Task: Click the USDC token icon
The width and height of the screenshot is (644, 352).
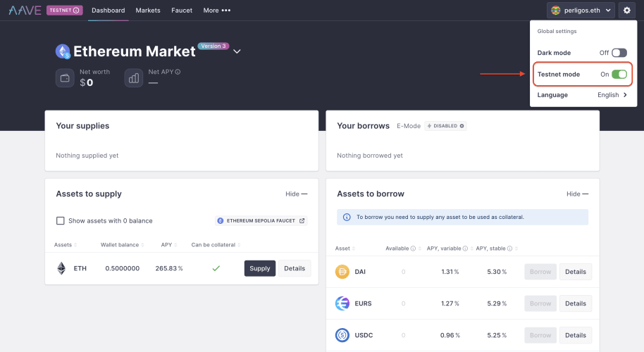Action: 342,335
